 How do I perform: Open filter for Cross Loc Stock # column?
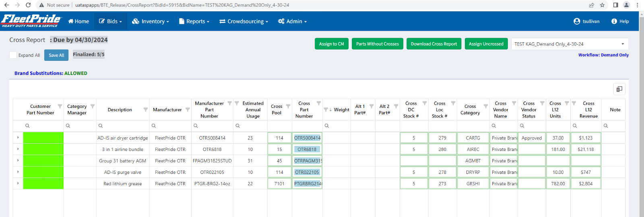click(x=453, y=103)
